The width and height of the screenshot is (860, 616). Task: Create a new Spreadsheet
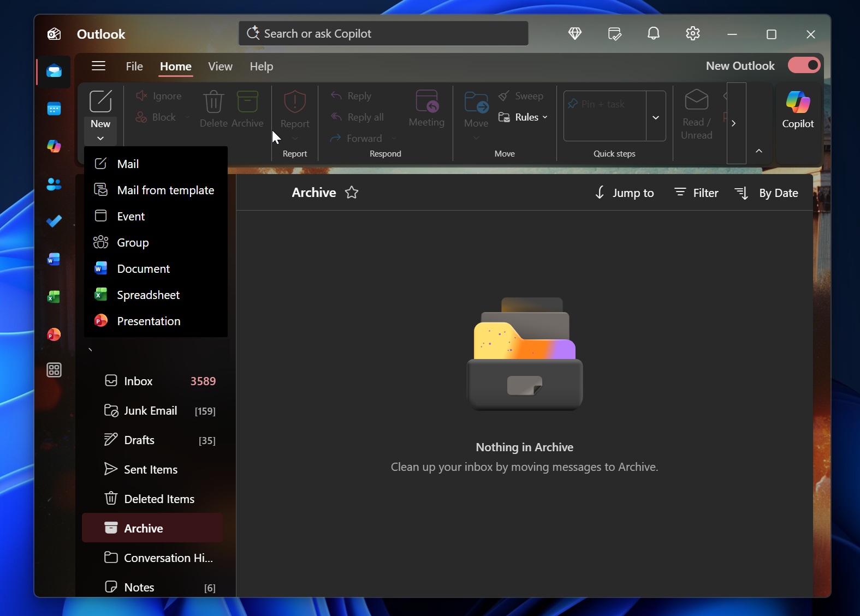156,295
